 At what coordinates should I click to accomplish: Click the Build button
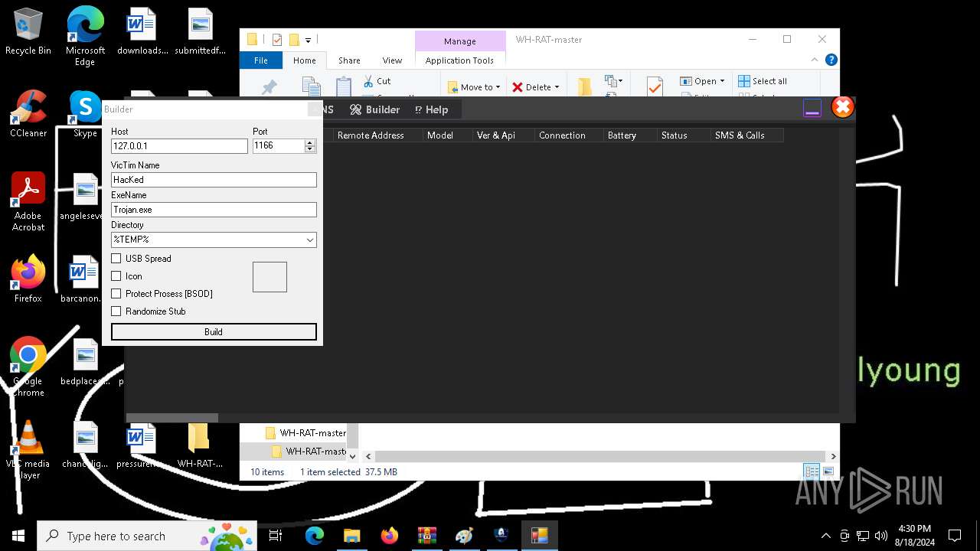tap(214, 331)
